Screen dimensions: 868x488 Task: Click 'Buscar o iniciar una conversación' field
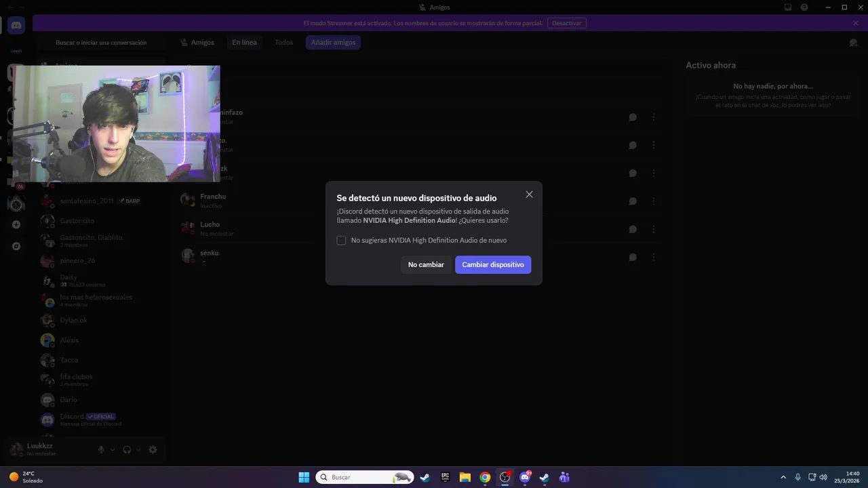[101, 43]
